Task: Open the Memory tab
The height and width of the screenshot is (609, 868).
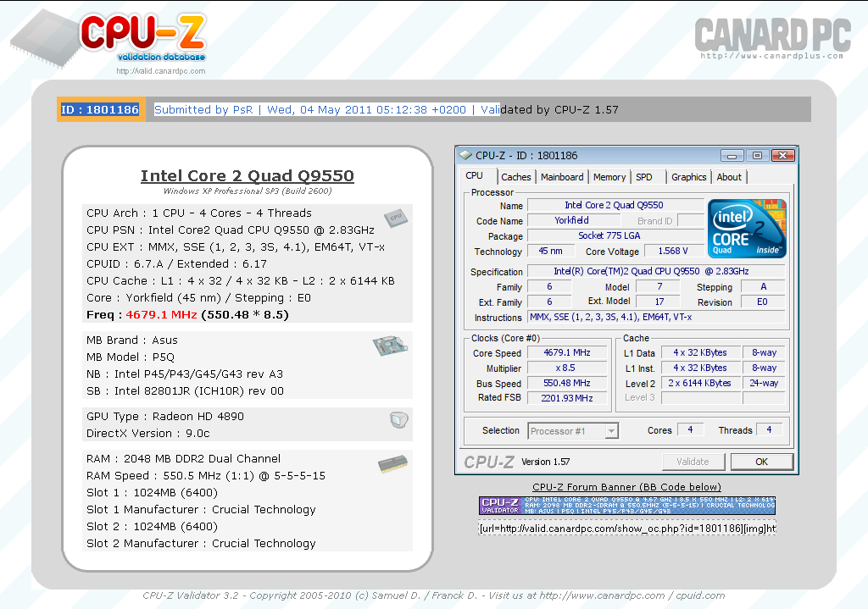Action: click(609, 177)
